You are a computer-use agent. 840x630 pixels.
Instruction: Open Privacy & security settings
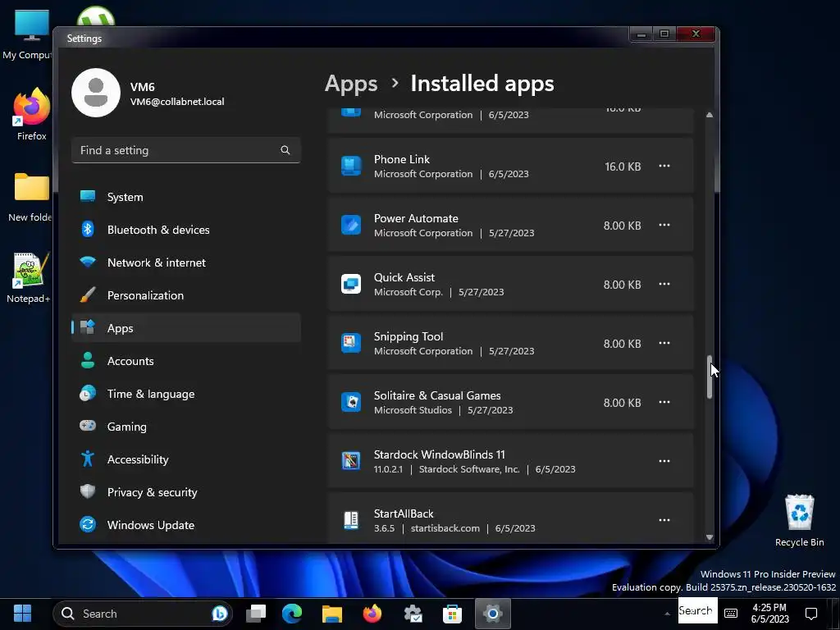186,492
